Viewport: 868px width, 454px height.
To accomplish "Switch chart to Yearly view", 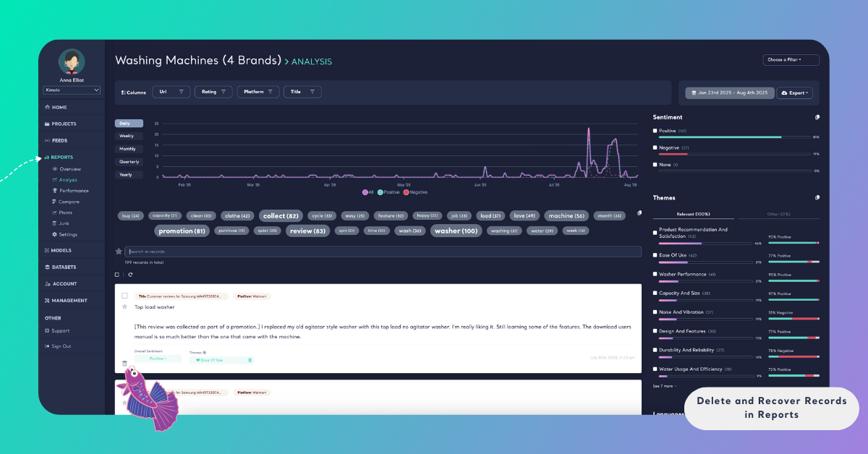I will (x=128, y=175).
